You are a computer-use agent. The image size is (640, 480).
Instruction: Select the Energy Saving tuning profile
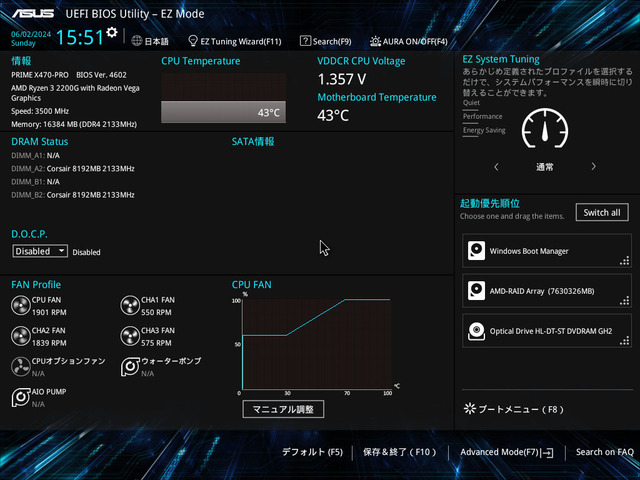484,131
